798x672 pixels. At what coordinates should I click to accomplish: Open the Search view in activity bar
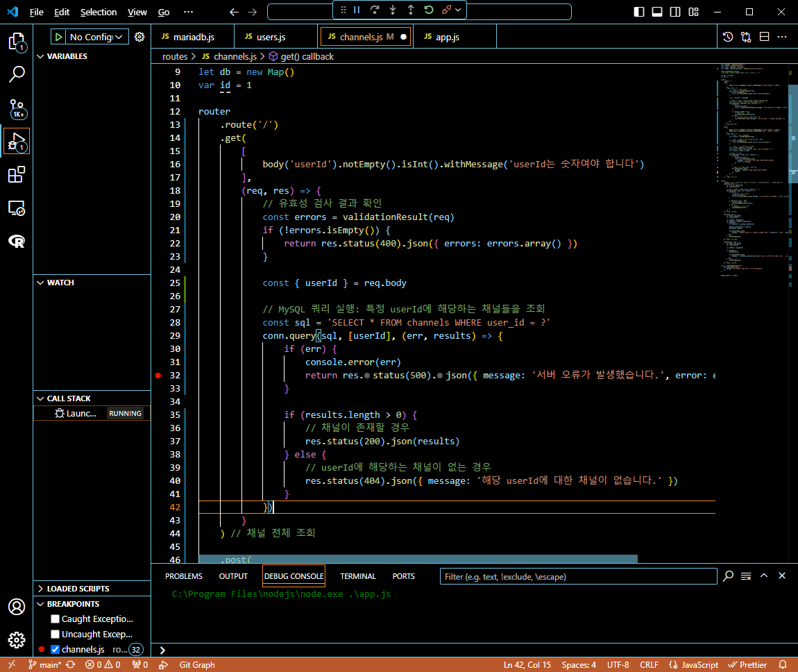pos(17,74)
